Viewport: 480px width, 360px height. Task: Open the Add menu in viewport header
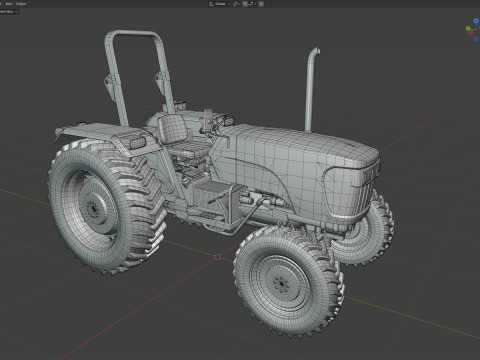pyautogui.click(x=9, y=4)
